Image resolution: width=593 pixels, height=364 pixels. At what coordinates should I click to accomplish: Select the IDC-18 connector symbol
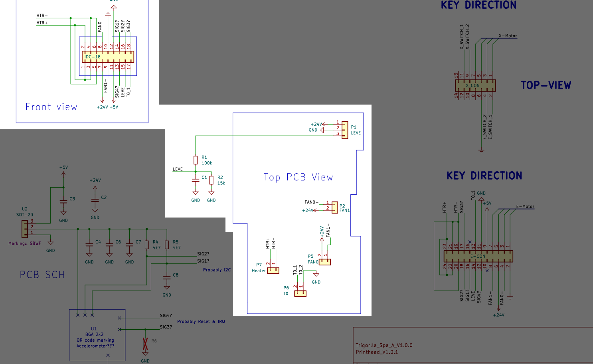click(108, 57)
